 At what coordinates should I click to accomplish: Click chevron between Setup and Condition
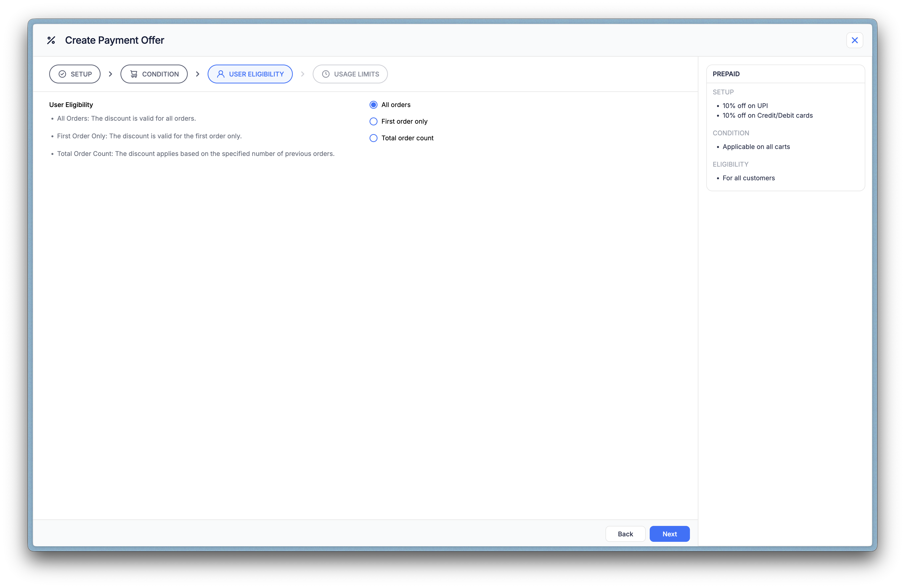(110, 74)
